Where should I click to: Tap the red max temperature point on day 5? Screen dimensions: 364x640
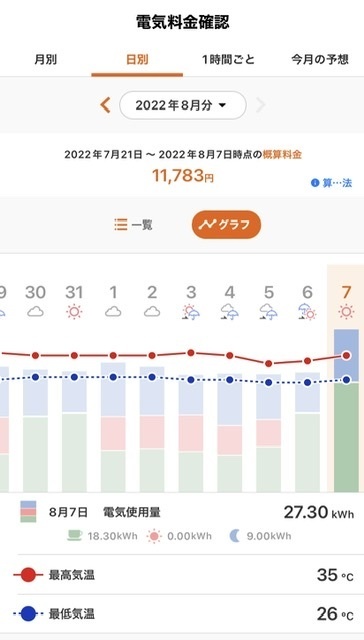coord(269,363)
